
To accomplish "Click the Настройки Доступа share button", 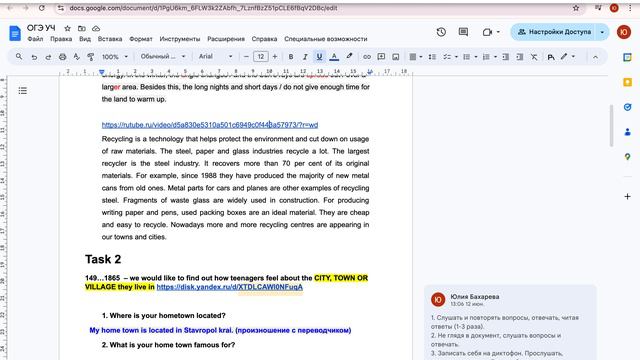I will click(x=554, y=32).
